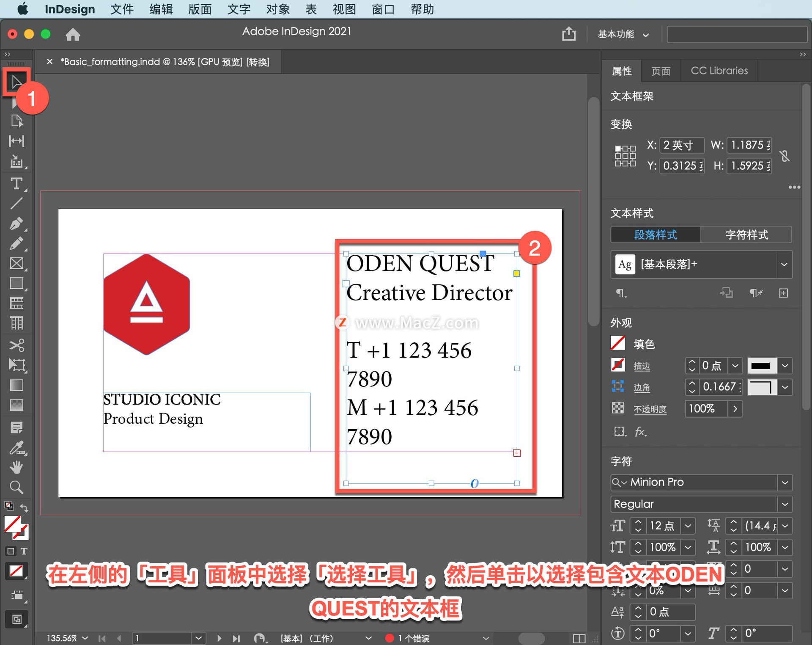Open the paragraph style dropdown showing [基本段落]+
This screenshot has height=645, width=812.
785,265
